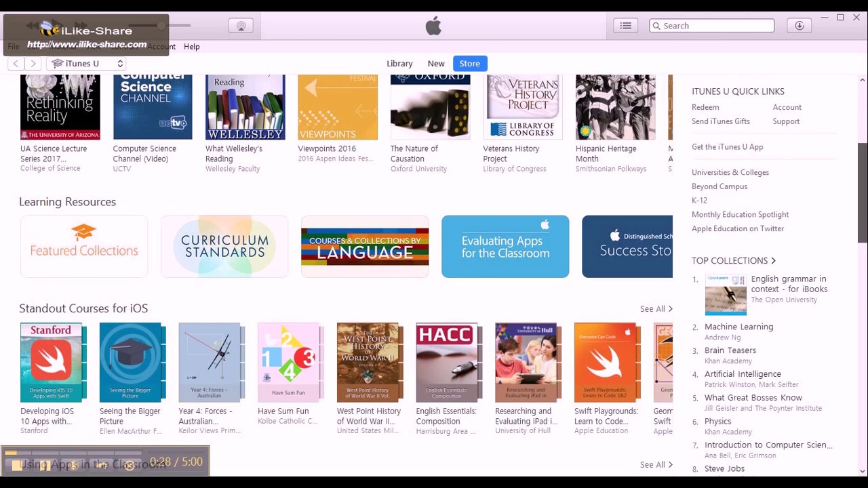Open Evaluating Apps for the Classroom banner
868x488 pixels.
505,247
